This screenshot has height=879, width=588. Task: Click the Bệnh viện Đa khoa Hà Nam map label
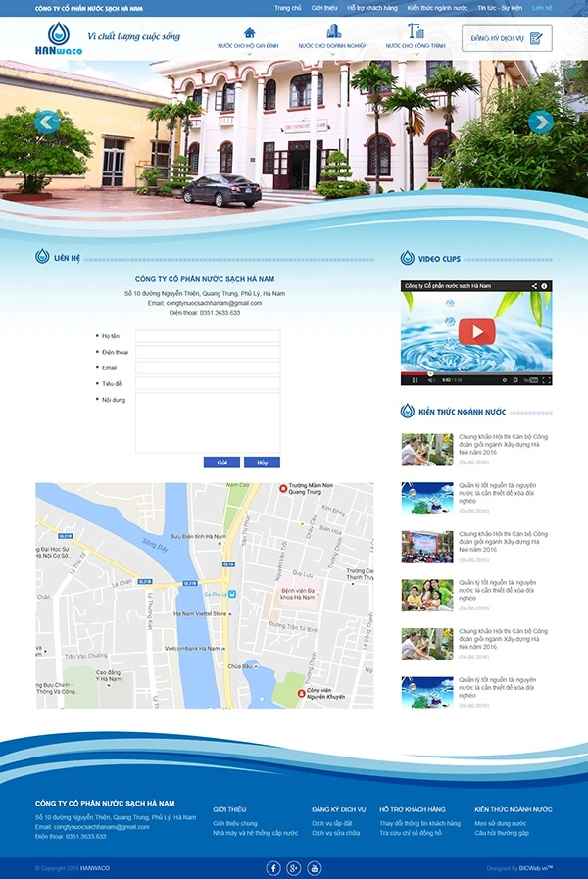[298, 594]
